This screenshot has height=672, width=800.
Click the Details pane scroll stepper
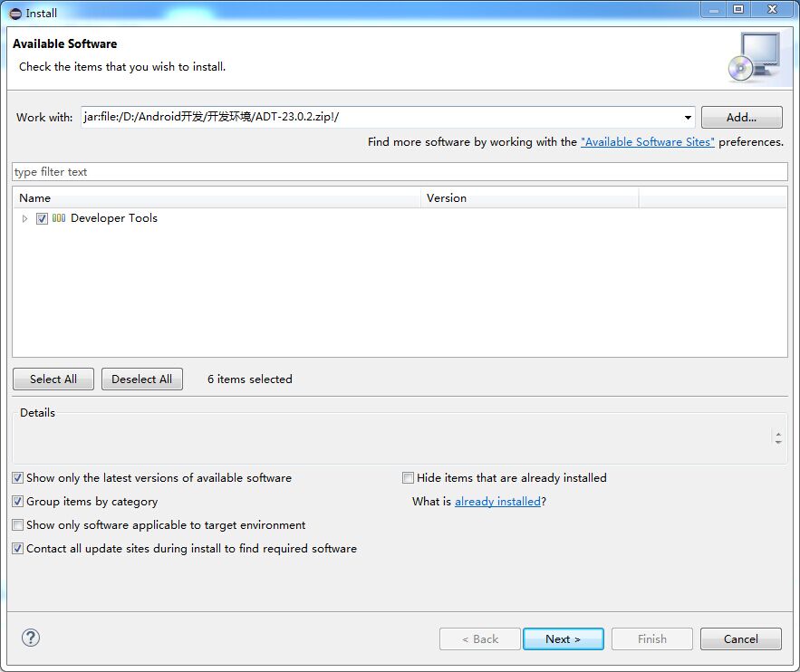(777, 437)
